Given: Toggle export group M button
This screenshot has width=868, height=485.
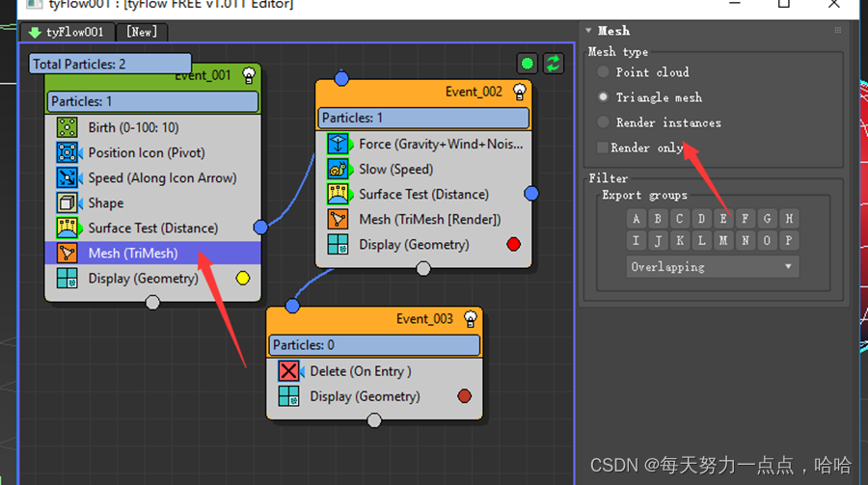Looking at the screenshot, I should [723, 241].
